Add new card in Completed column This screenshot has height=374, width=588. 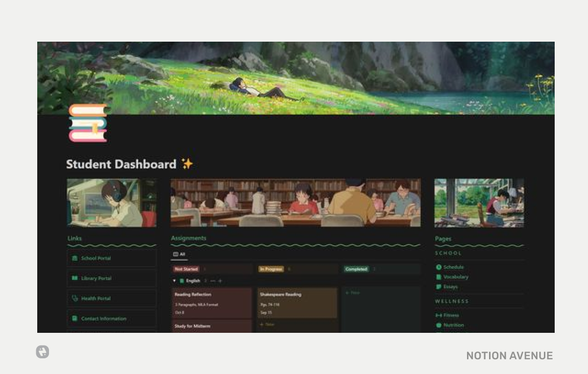pos(353,293)
